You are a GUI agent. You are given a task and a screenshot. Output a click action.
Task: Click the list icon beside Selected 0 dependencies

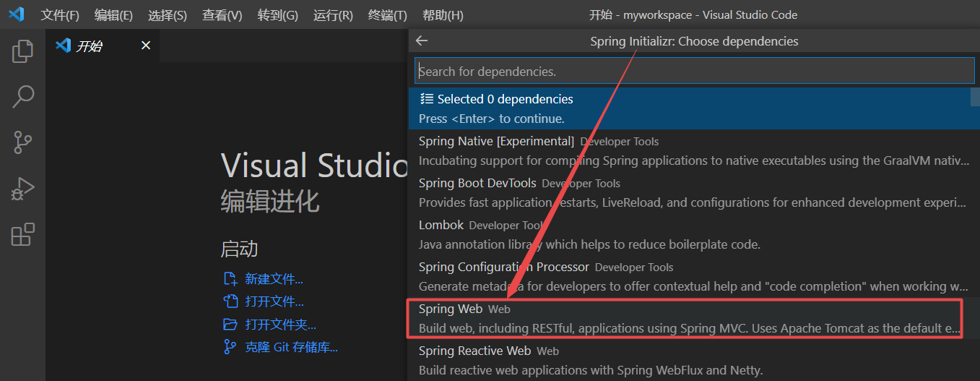click(x=427, y=99)
